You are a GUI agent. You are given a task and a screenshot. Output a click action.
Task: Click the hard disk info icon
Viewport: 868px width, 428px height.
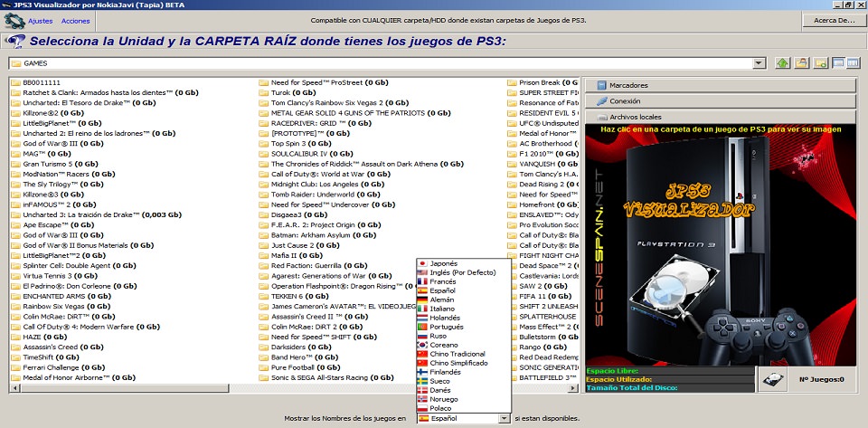pyautogui.click(x=772, y=380)
